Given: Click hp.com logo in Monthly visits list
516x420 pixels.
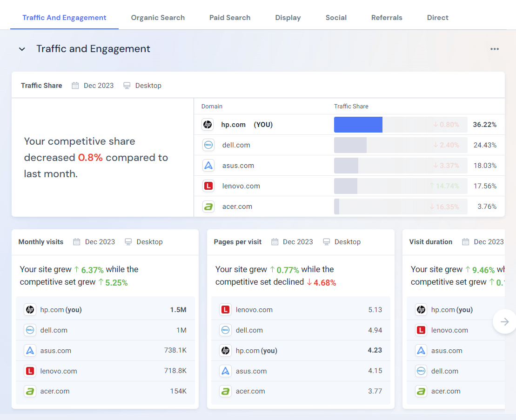Looking at the screenshot, I should tap(30, 310).
